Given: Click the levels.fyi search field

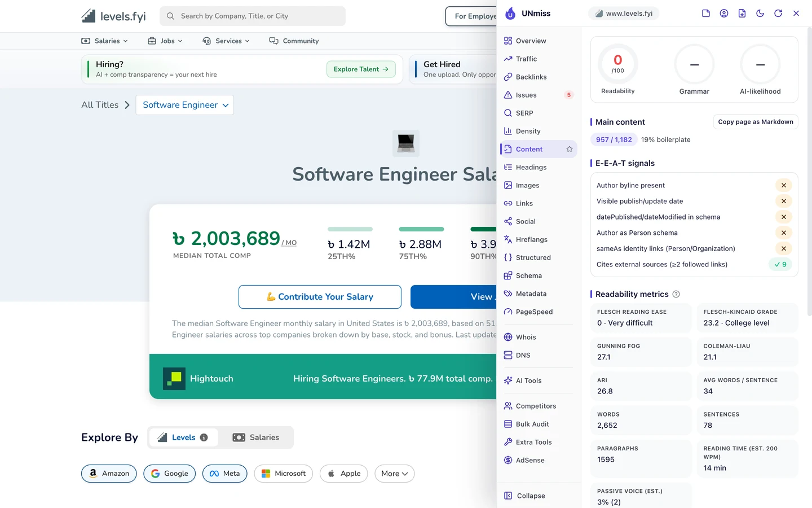Looking at the screenshot, I should pyautogui.click(x=253, y=16).
